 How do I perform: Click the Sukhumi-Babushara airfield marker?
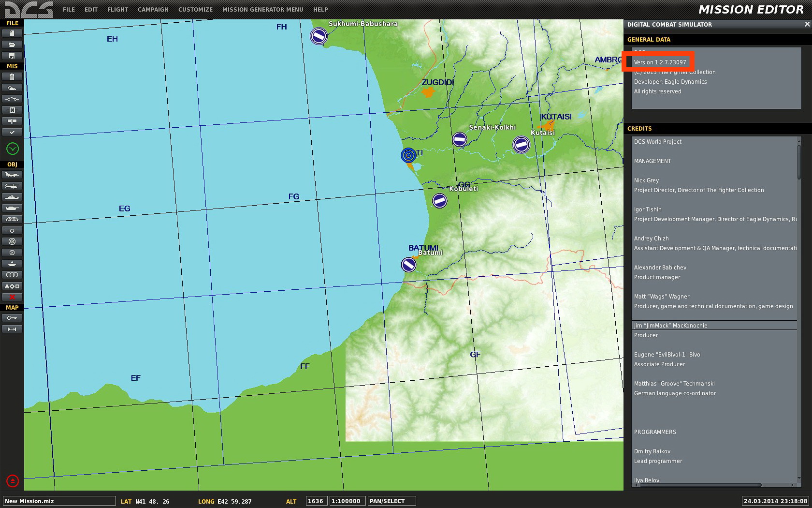click(319, 36)
